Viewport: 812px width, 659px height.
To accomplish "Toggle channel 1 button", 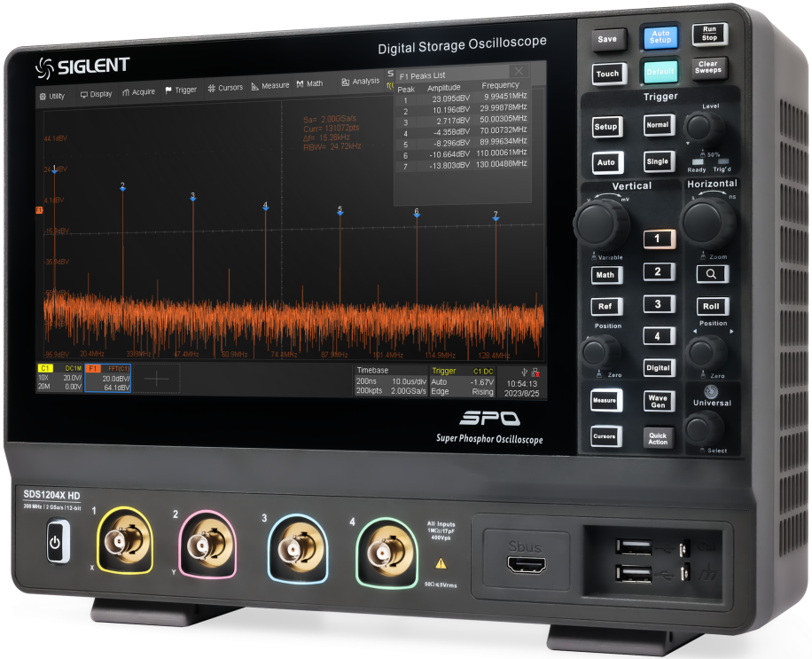I will (658, 239).
